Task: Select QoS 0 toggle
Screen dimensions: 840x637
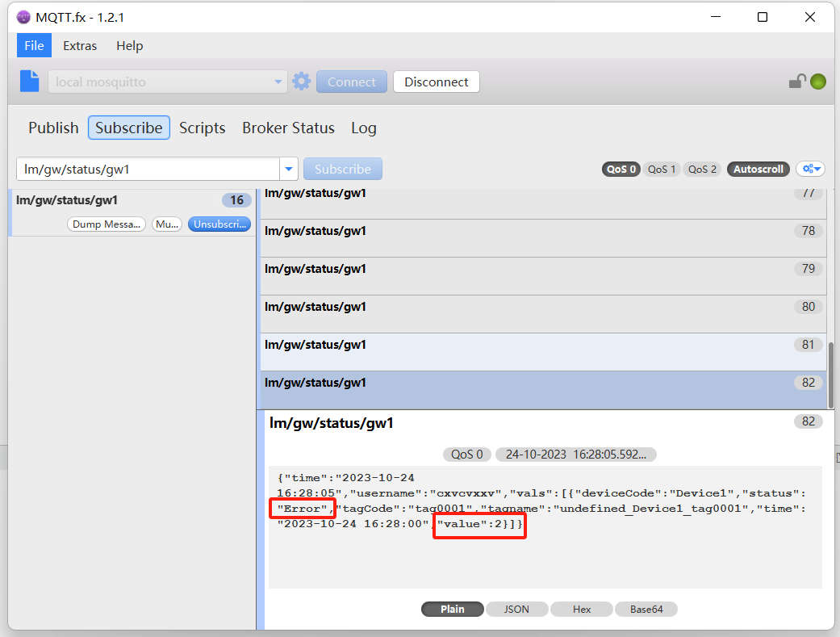Action: point(621,169)
